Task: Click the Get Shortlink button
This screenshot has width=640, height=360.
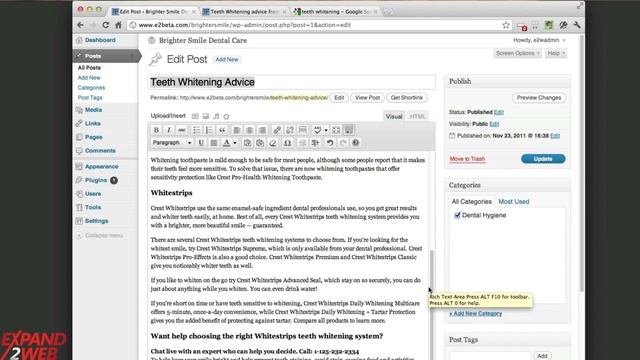Action: [407, 98]
